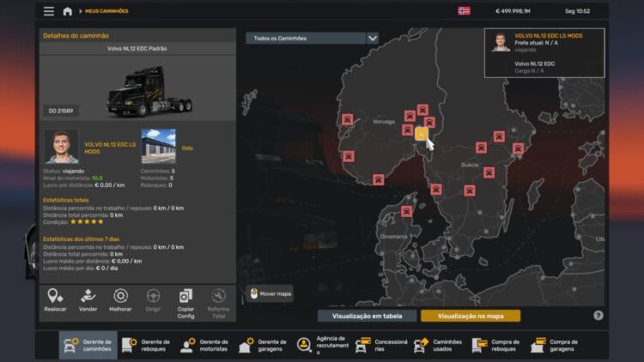Open the help question mark icon
The height and width of the screenshot is (362, 644).
coord(598,315)
